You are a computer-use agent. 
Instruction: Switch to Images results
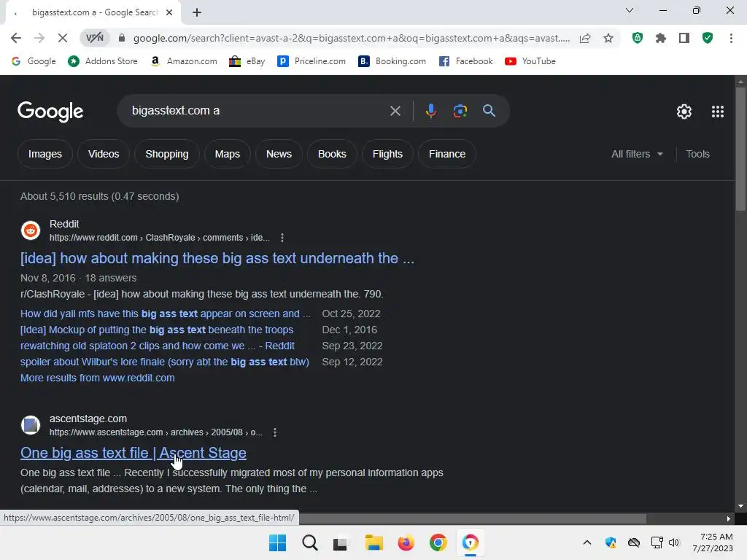coord(44,154)
